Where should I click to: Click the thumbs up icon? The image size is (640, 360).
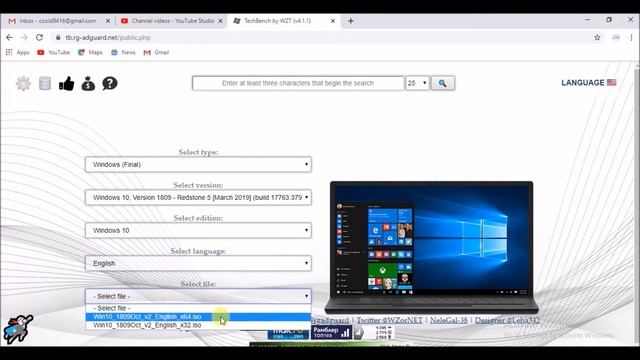67,84
